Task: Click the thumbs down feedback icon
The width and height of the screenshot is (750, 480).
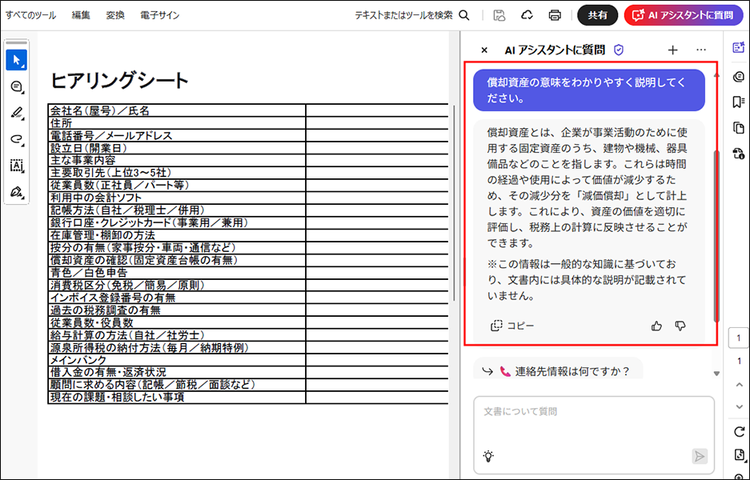Action: click(x=680, y=325)
